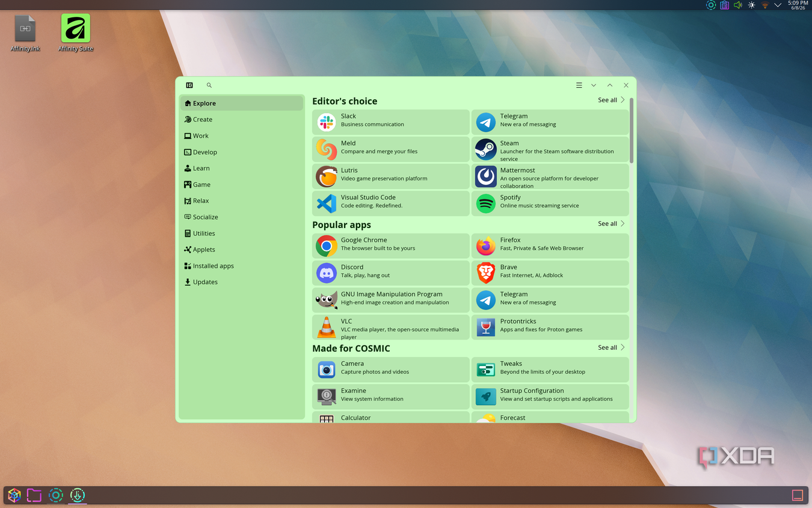Open Telegram under Editor's choice

pos(550,122)
